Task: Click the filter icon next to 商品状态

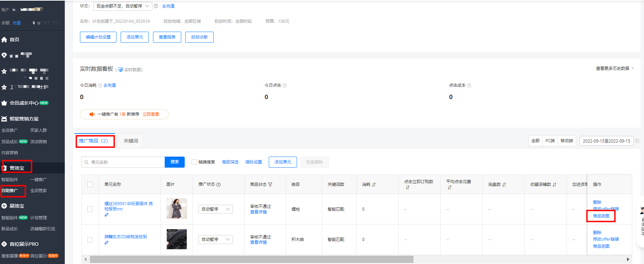Action: tap(270, 184)
